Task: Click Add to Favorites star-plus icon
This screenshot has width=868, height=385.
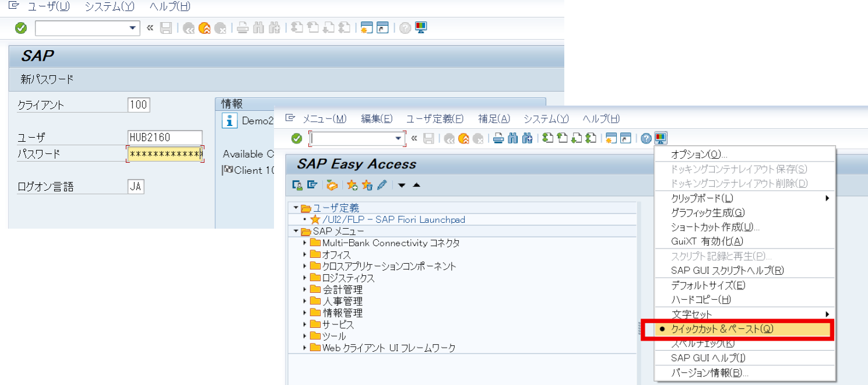Action: [352, 185]
